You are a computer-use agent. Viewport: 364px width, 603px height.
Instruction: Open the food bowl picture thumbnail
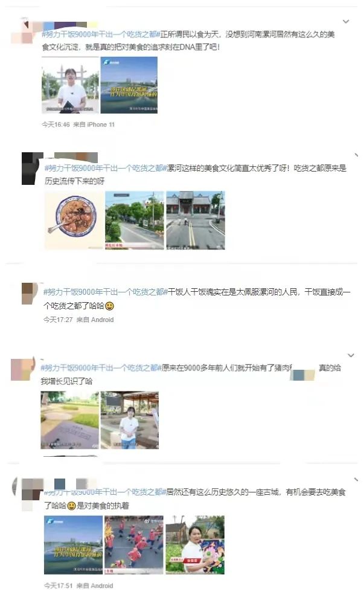click(x=74, y=221)
